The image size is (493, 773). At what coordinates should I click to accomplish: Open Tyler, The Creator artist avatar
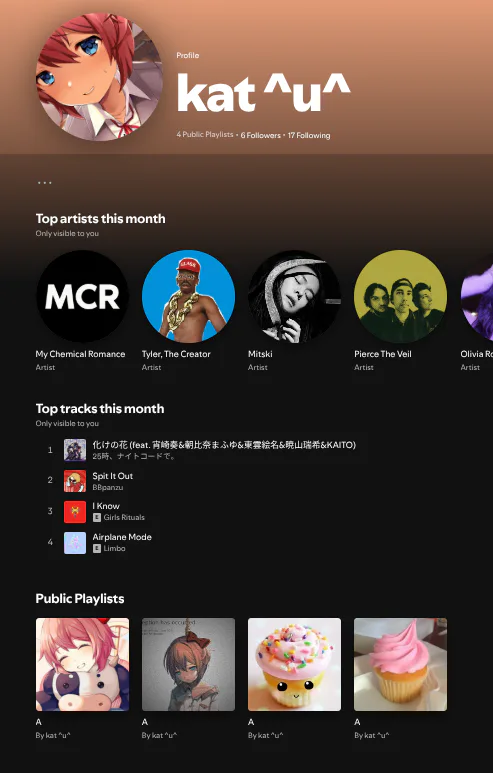[x=188, y=296]
